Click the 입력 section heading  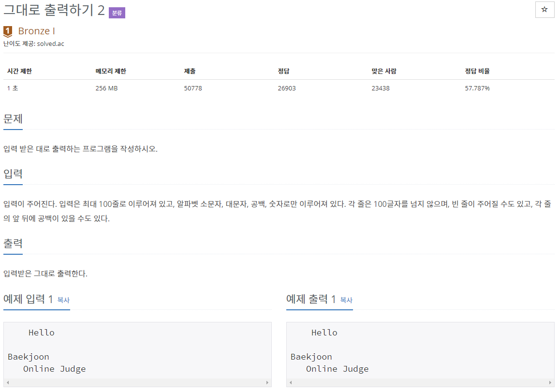13,174
